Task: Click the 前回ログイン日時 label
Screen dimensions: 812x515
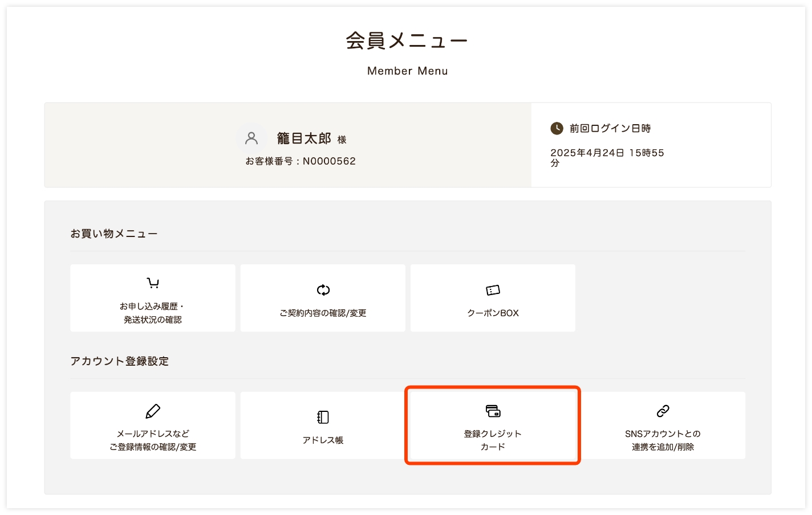Action: pos(610,129)
